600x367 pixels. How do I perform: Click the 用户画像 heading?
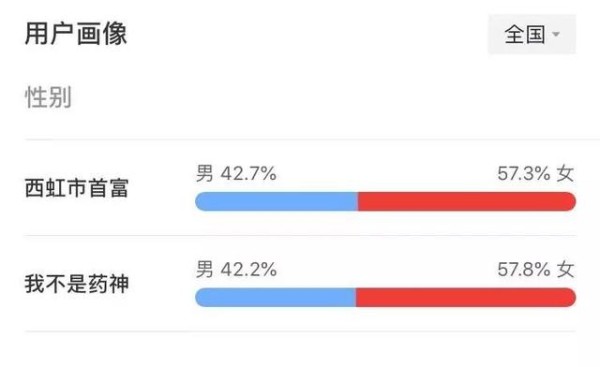(76, 34)
